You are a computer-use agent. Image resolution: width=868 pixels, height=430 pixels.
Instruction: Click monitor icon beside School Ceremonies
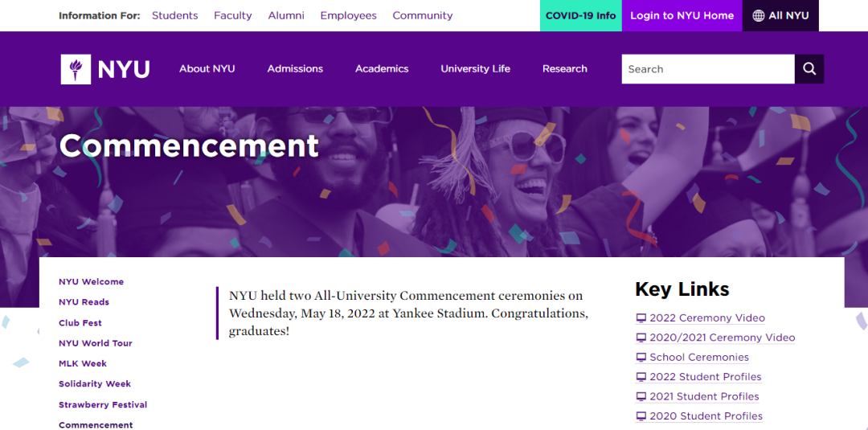pos(641,358)
